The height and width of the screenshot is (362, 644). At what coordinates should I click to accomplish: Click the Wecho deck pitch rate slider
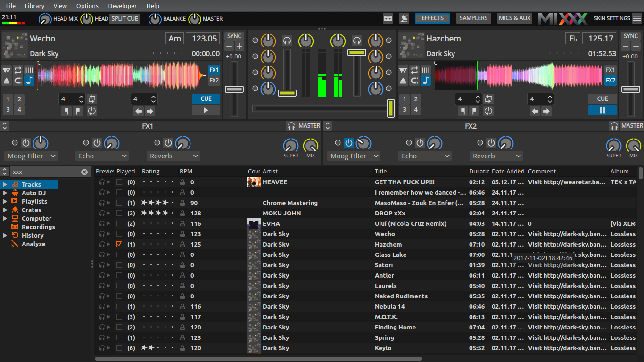pyautogui.click(x=234, y=90)
